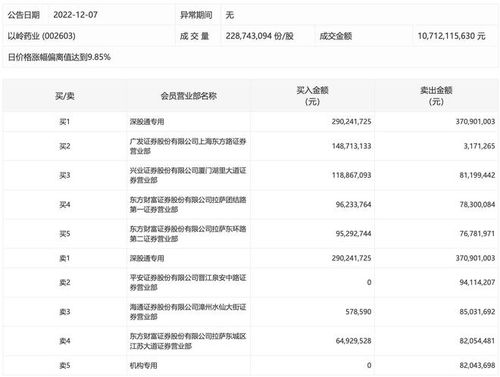Select stock name 以岭药业 (002603)

tap(41, 36)
